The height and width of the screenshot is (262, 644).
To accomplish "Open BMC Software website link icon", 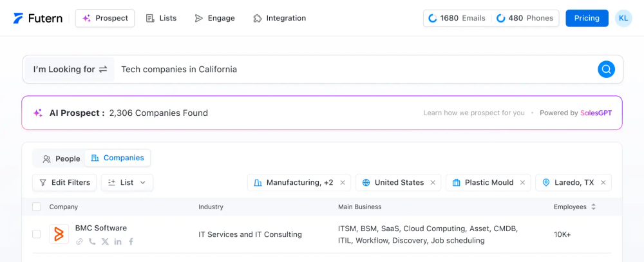I will pyautogui.click(x=79, y=241).
